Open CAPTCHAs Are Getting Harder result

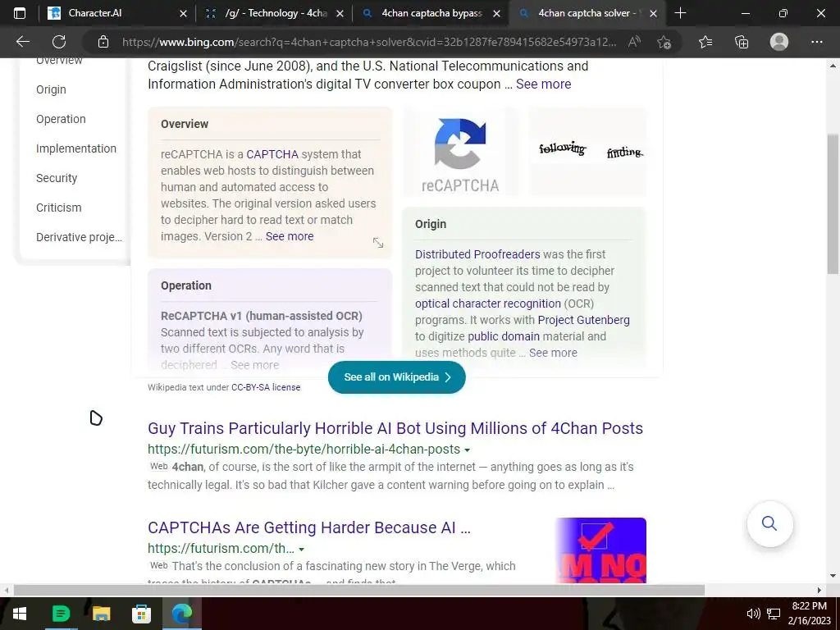[309, 527]
